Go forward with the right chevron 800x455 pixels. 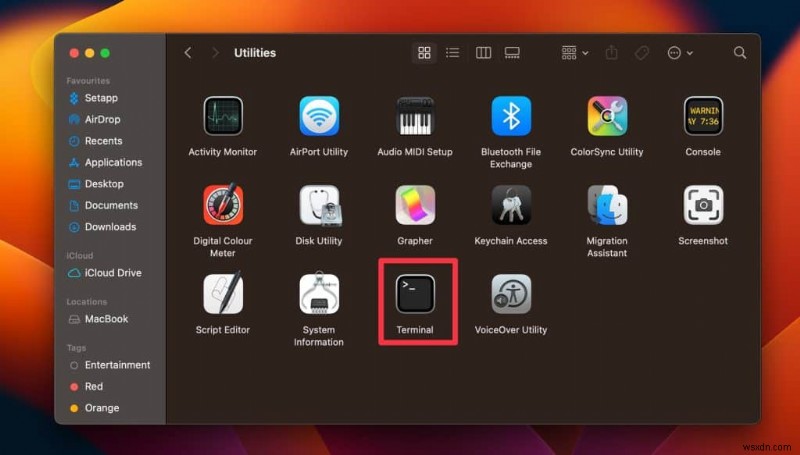tap(215, 53)
